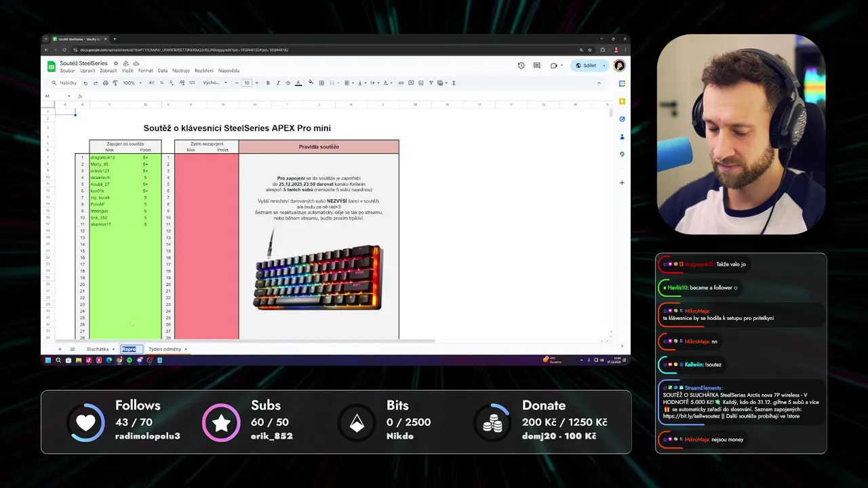Open the Data menu
Screen dimensions: 868x488
click(x=163, y=70)
